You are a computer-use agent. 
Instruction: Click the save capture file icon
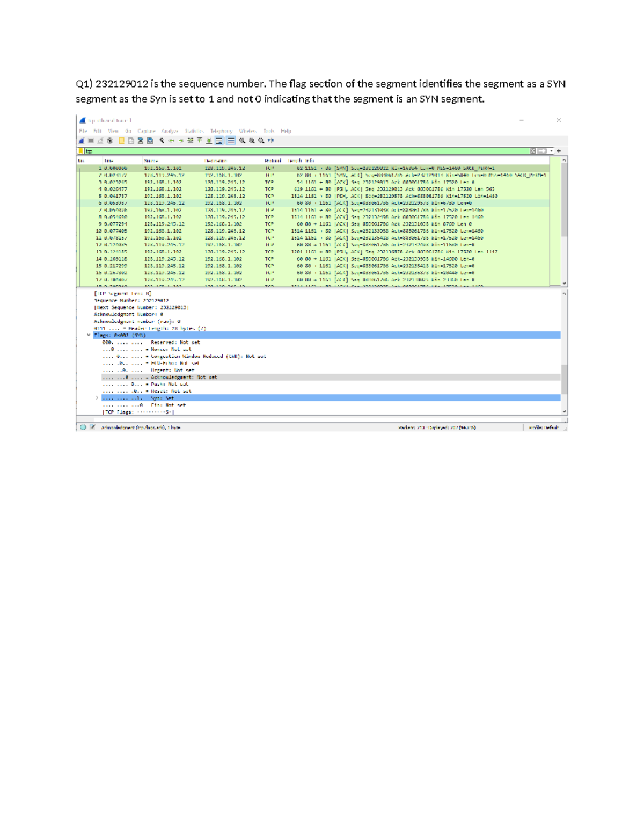(131, 141)
